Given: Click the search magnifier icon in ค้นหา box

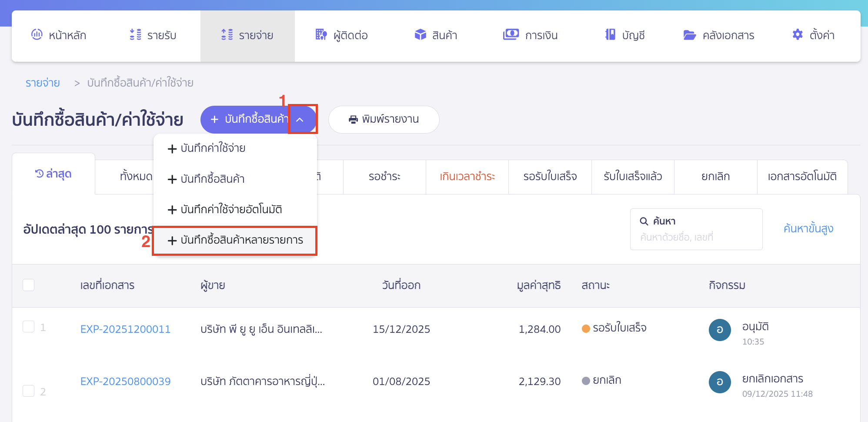Looking at the screenshot, I should point(644,221).
